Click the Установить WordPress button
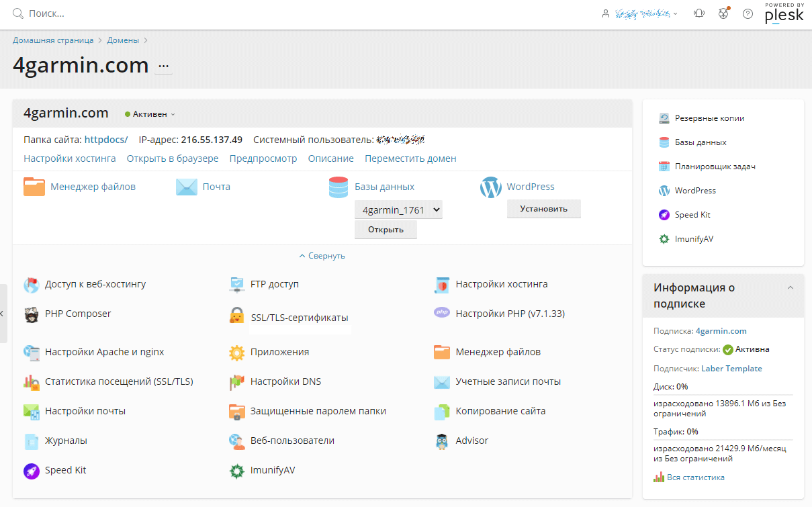The width and height of the screenshot is (812, 507). (544, 209)
